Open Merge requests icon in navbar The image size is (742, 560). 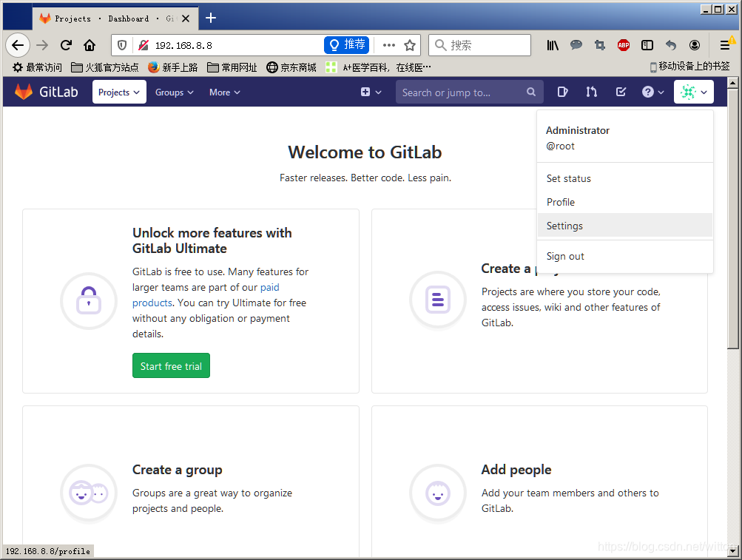592,92
